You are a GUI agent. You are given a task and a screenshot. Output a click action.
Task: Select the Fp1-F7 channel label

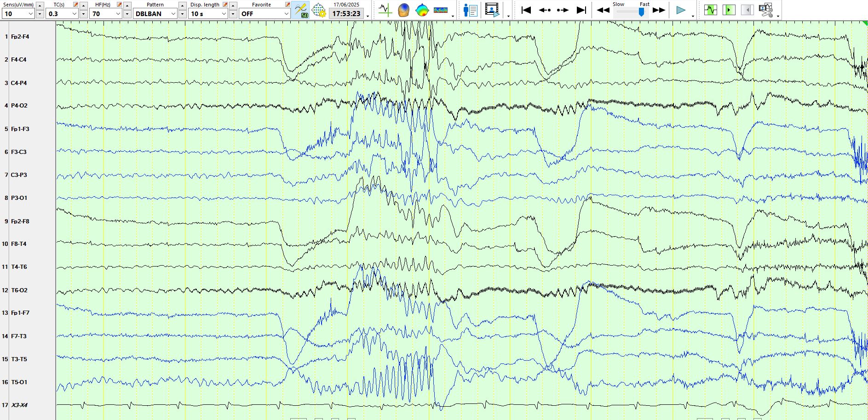[x=20, y=313]
